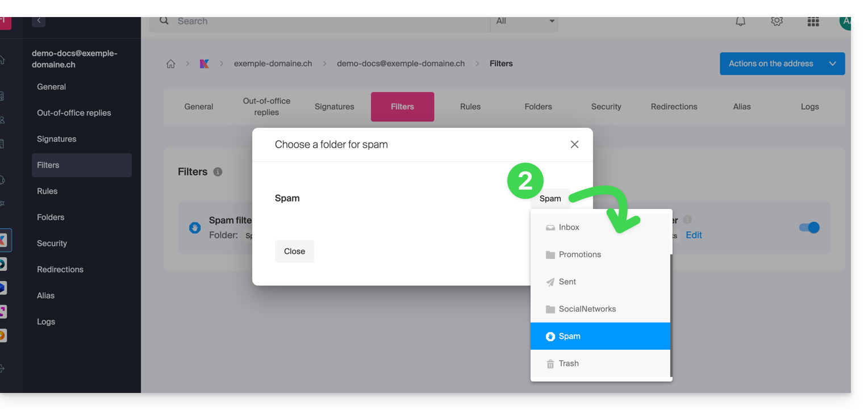Image resolution: width=868 pixels, height=410 pixels.
Task: Click the blue hand icon beside Spam filter
Action: tap(195, 228)
